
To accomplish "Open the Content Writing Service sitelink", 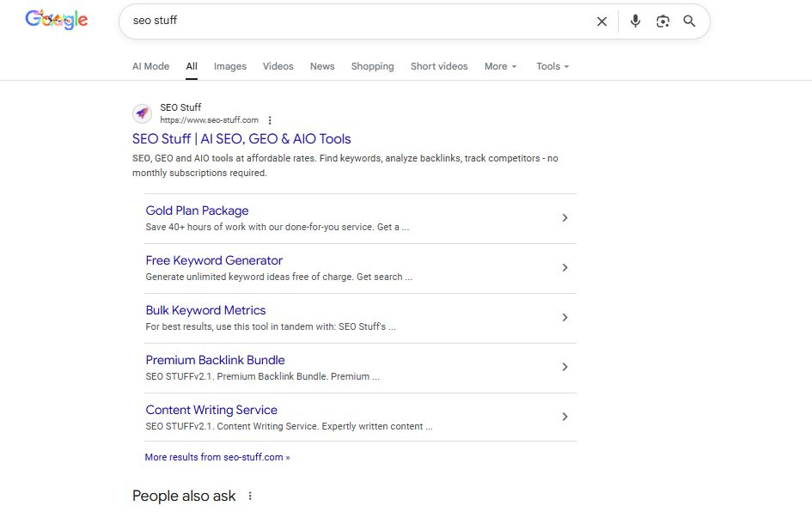I will (x=211, y=410).
